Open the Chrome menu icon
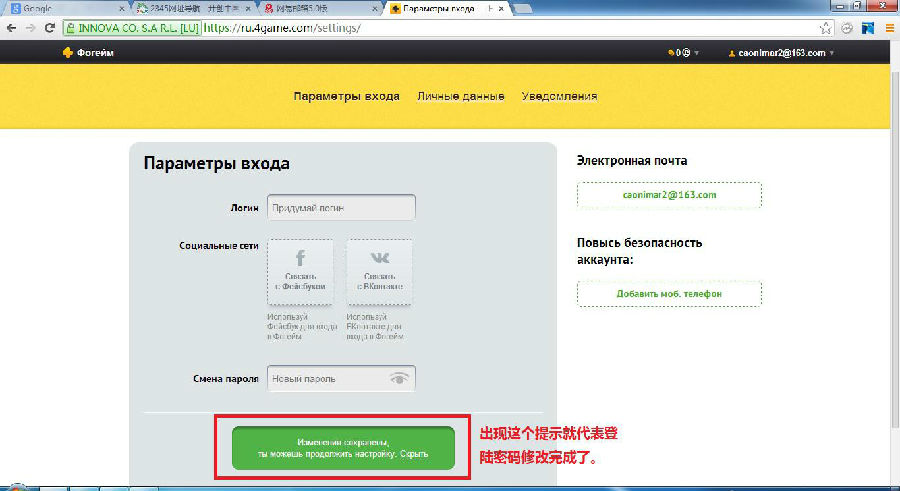 pos(888,28)
